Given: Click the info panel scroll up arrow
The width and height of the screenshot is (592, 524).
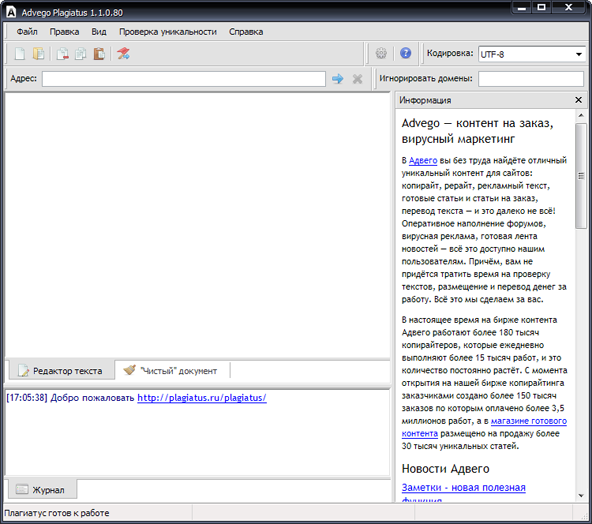Looking at the screenshot, I should (x=581, y=115).
